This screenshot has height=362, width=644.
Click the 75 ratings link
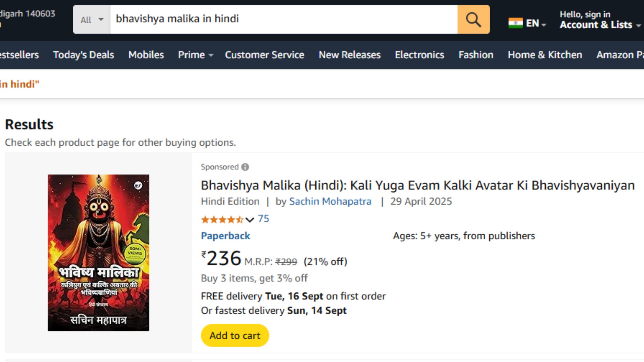pos(262,219)
